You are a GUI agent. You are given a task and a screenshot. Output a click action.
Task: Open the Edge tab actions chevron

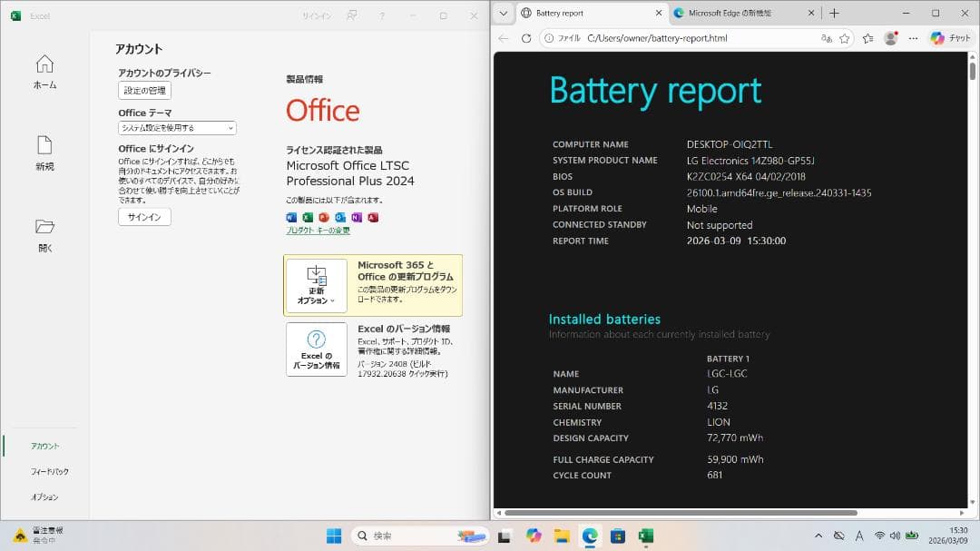point(503,13)
